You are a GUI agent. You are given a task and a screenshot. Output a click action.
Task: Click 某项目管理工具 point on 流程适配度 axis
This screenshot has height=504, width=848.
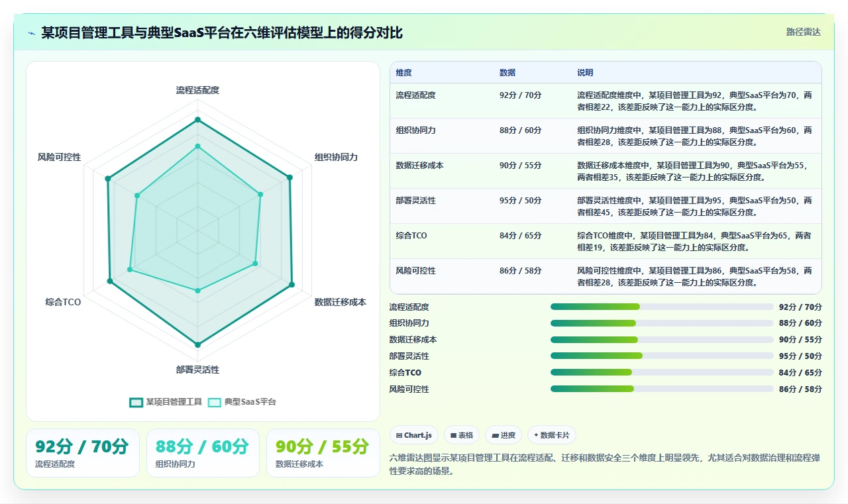tap(197, 121)
